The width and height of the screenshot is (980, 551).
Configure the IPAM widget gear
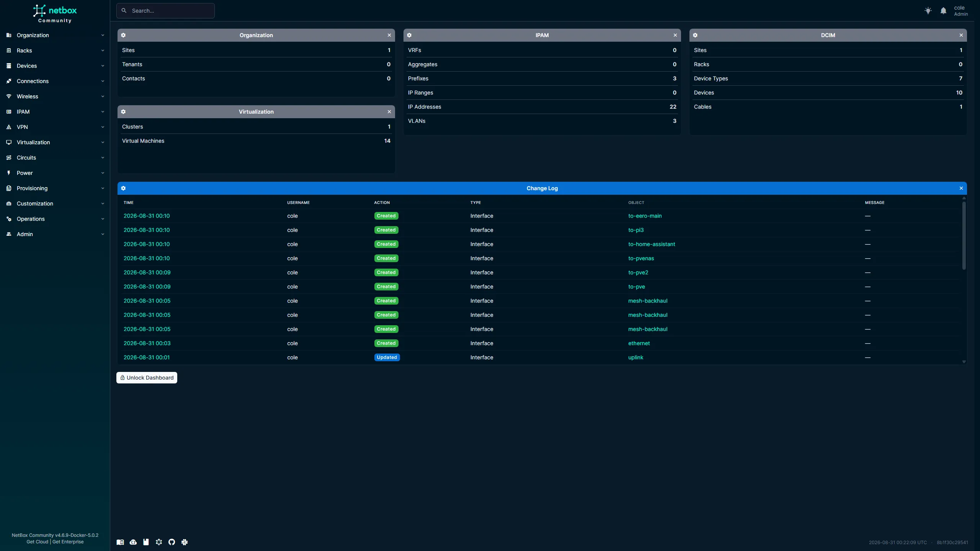coord(409,35)
